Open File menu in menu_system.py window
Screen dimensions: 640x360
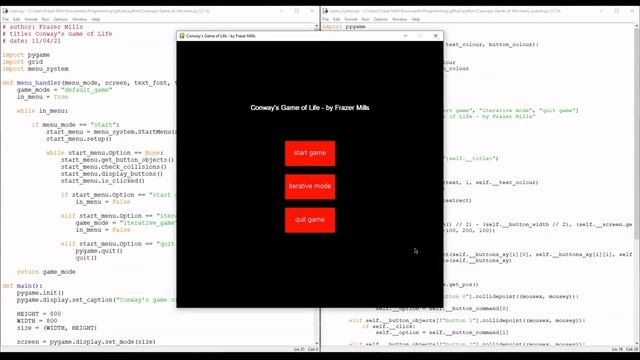(326, 19)
